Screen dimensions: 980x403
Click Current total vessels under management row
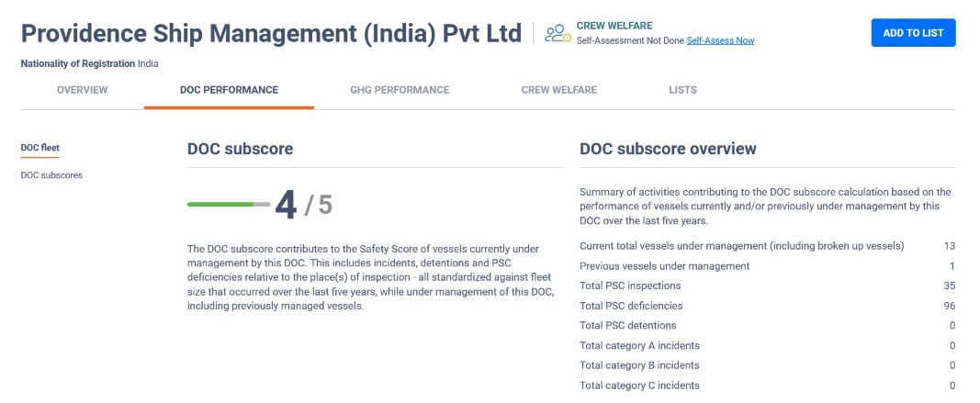point(768,246)
